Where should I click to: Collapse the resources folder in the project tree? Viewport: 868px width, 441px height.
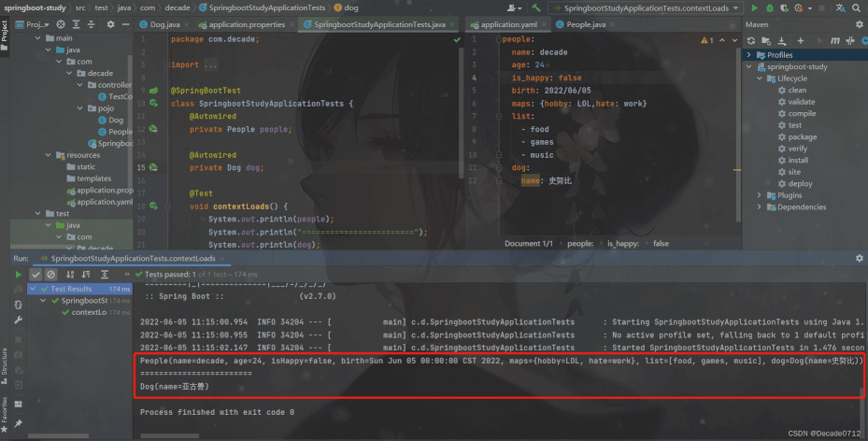pos(48,155)
